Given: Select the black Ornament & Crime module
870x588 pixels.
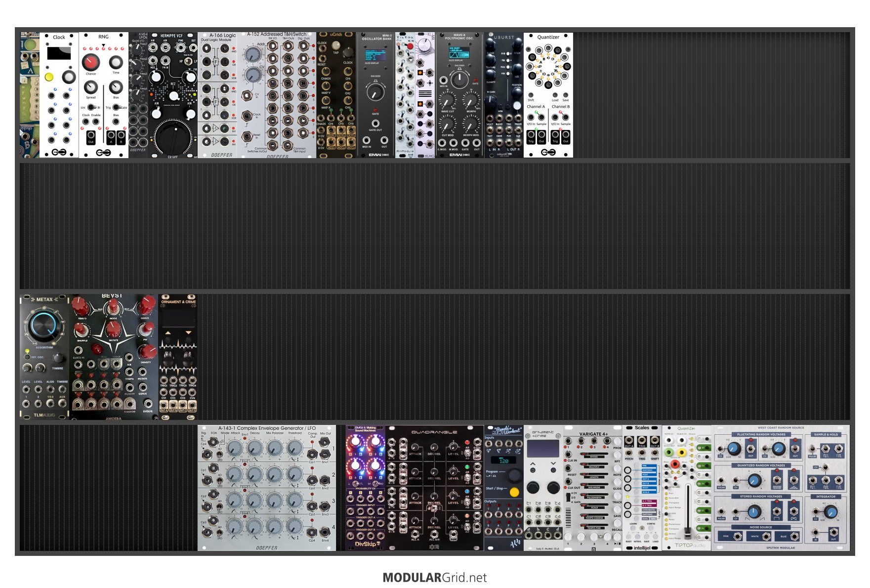Looking at the screenshot, I should point(178,357).
